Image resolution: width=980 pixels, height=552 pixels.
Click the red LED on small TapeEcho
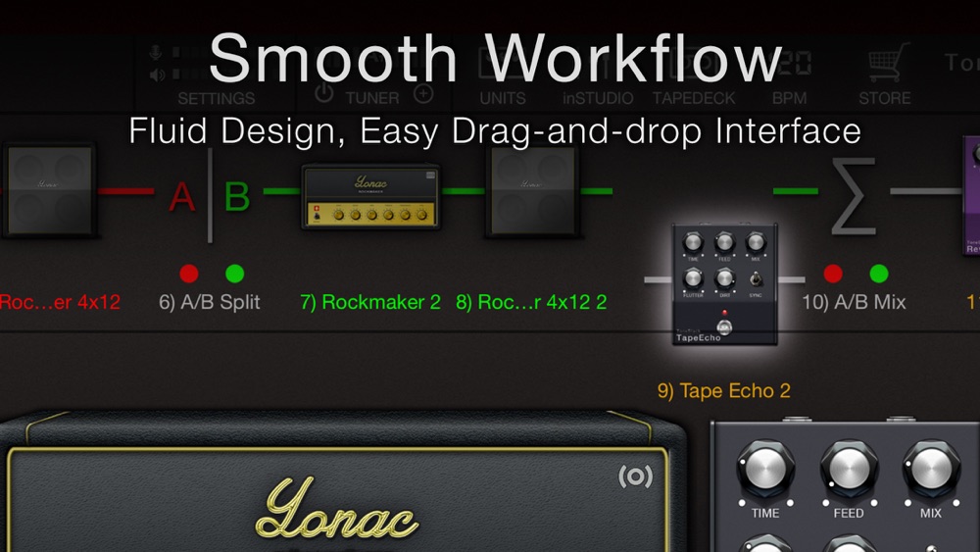coord(724,312)
